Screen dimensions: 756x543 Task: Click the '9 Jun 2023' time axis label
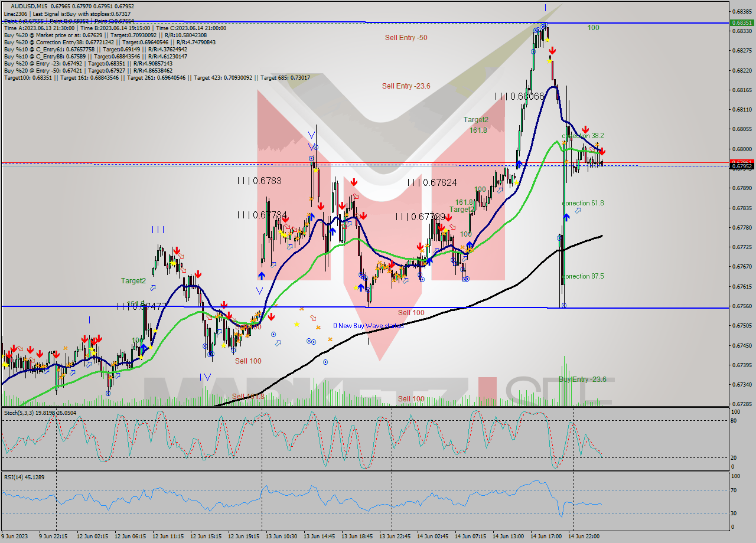pos(15,537)
